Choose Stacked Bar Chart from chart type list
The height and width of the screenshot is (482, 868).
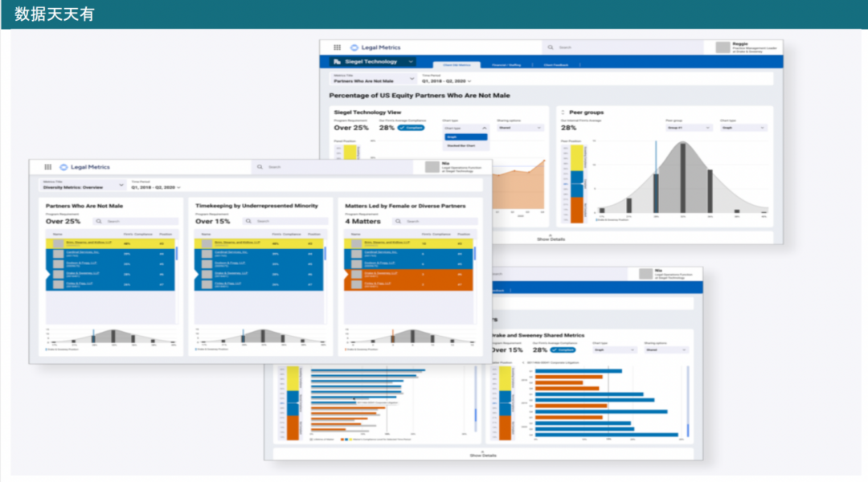point(460,145)
